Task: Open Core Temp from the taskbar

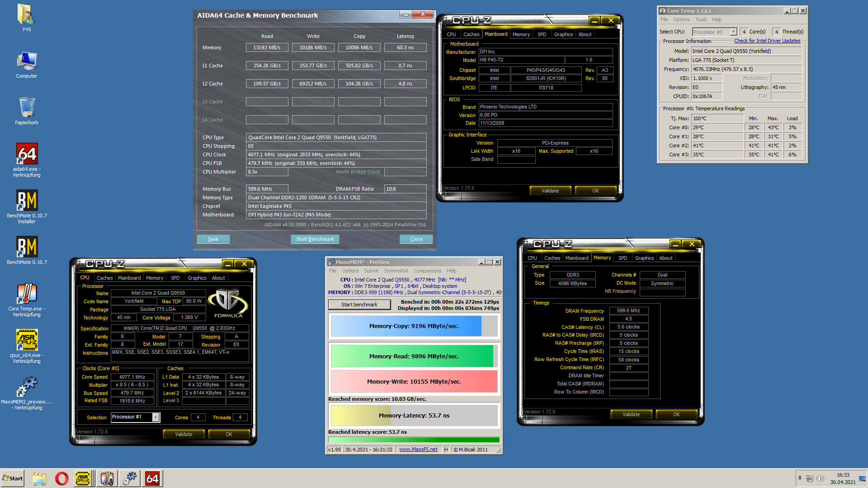Action: click(x=107, y=479)
